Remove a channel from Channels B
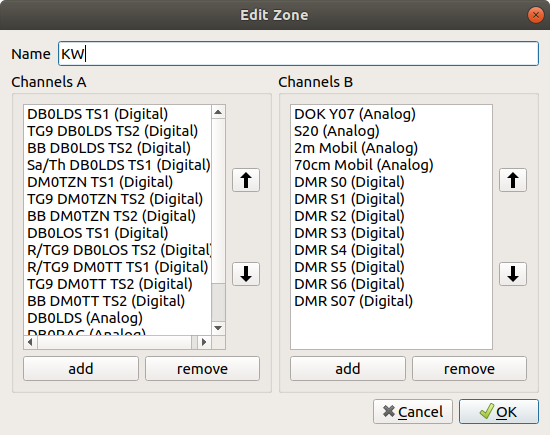550x435 pixels. pyautogui.click(x=469, y=369)
